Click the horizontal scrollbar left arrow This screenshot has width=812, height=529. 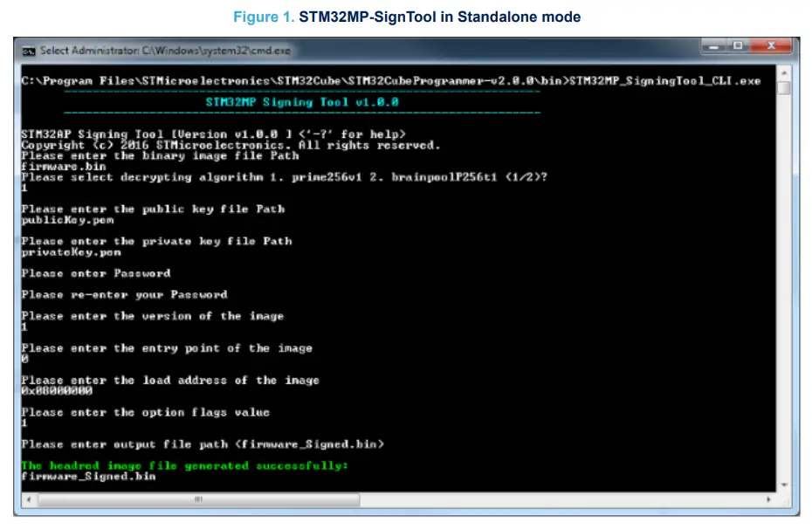tap(29, 499)
